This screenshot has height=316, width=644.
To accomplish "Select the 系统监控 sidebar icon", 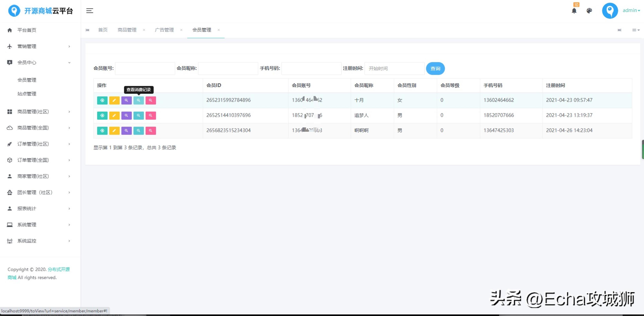I will 9,241.
